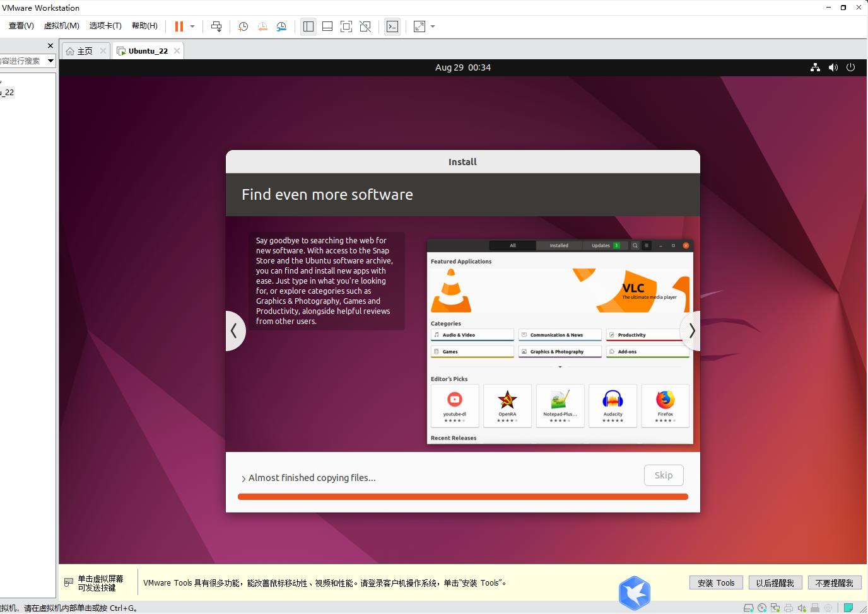The width and height of the screenshot is (868, 614).
Task: Expand the library search dropdown arrow
Action: coord(51,61)
